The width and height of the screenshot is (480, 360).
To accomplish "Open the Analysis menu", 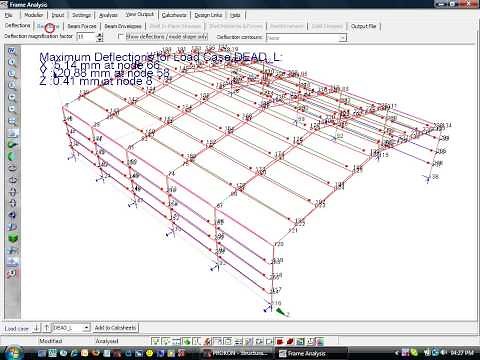I will pyautogui.click(x=108, y=15).
